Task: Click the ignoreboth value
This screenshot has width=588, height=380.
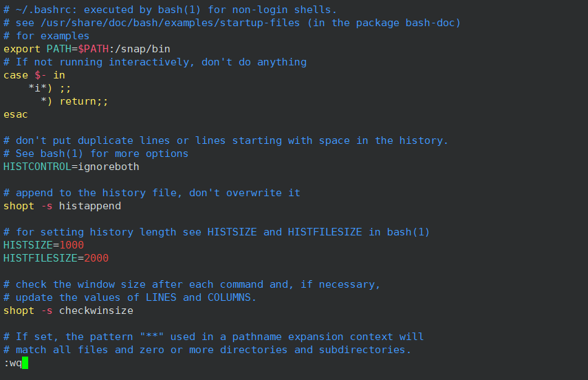Action: point(109,167)
